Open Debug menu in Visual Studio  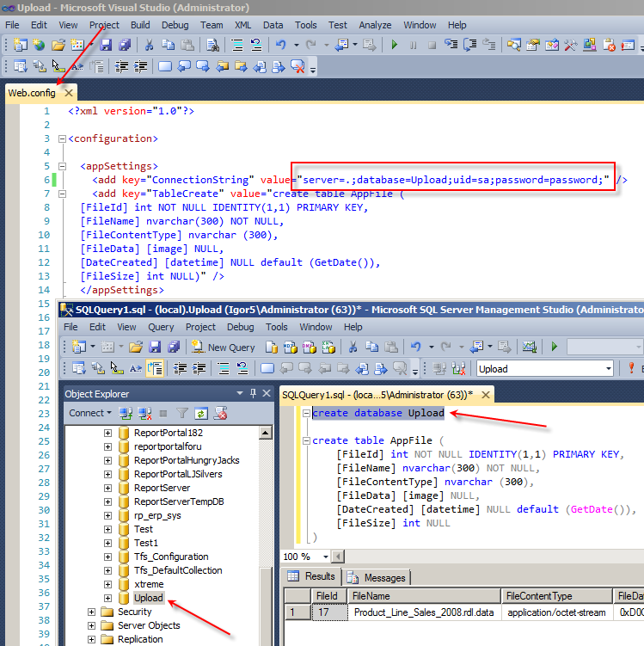point(175,25)
